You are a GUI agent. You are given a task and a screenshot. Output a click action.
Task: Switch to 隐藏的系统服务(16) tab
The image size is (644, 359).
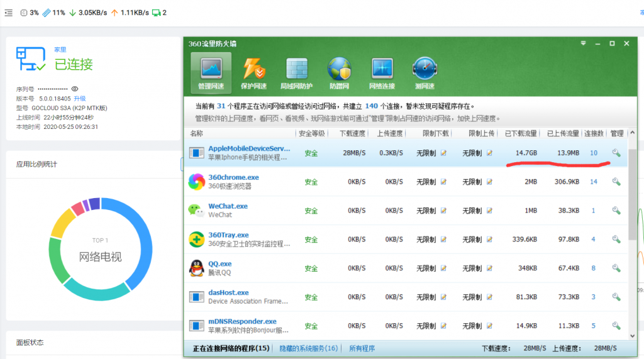pos(308,348)
